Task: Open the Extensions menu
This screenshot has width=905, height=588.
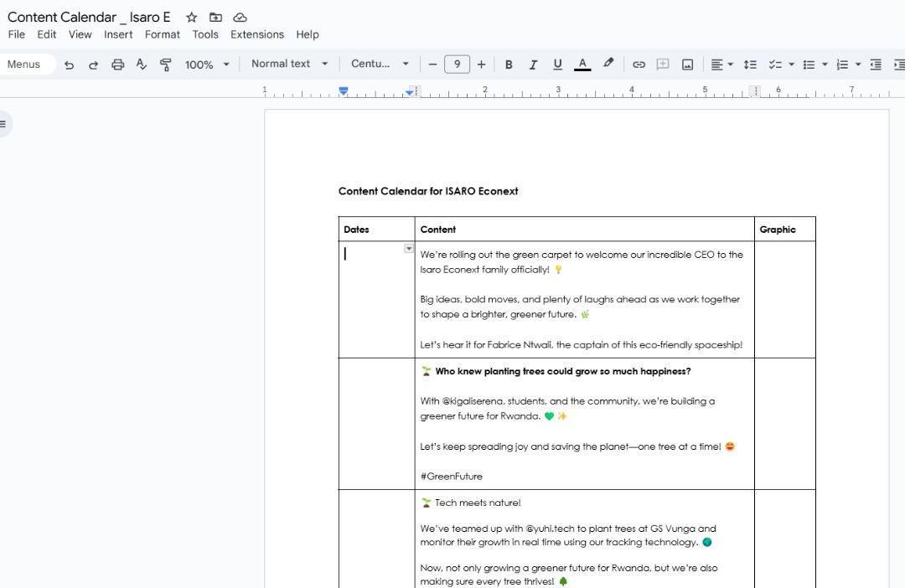Action: (257, 34)
